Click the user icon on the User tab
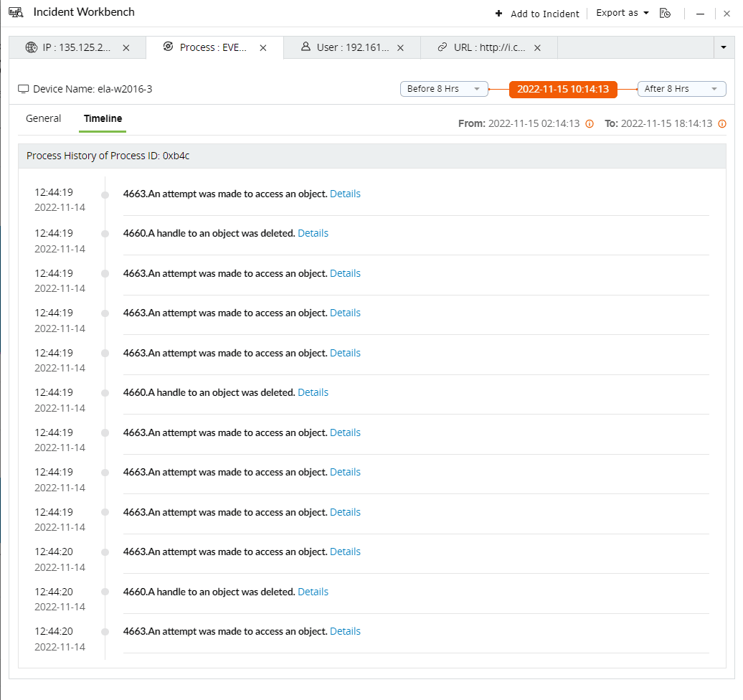 tap(305, 47)
